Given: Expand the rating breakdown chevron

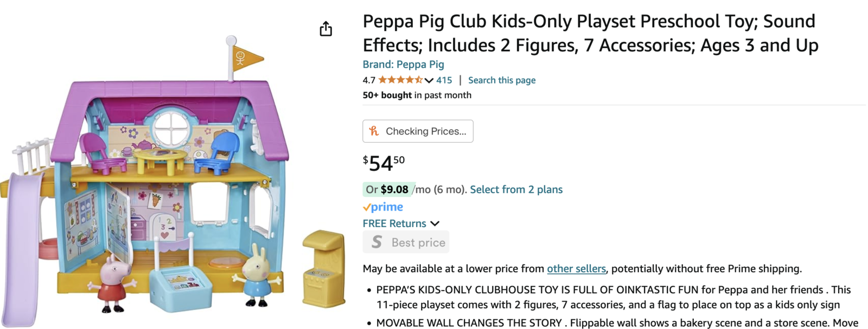Looking at the screenshot, I should point(429,81).
